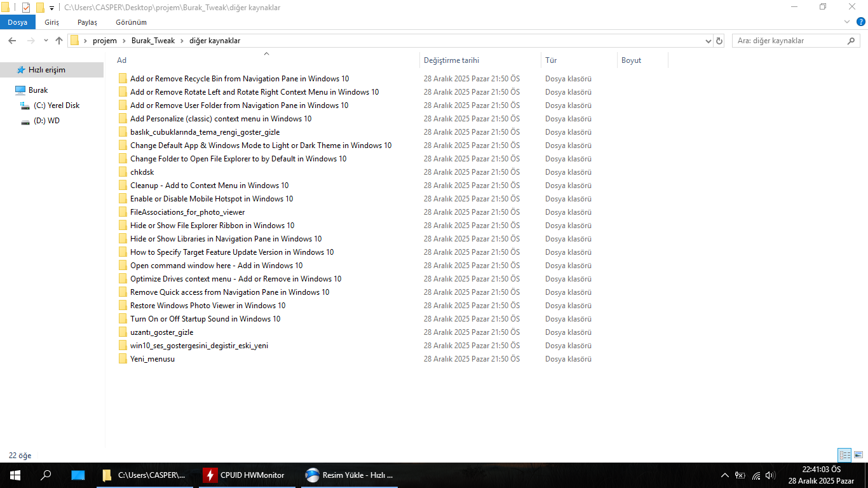Click folder icon beside uzantı_goster_gizle
Screen dimensions: 868x488
(123, 332)
